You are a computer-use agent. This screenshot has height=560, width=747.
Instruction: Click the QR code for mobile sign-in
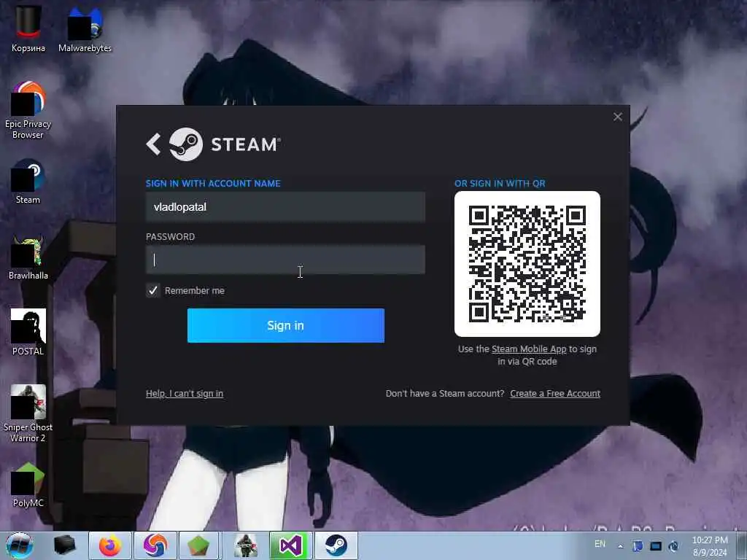tap(527, 264)
